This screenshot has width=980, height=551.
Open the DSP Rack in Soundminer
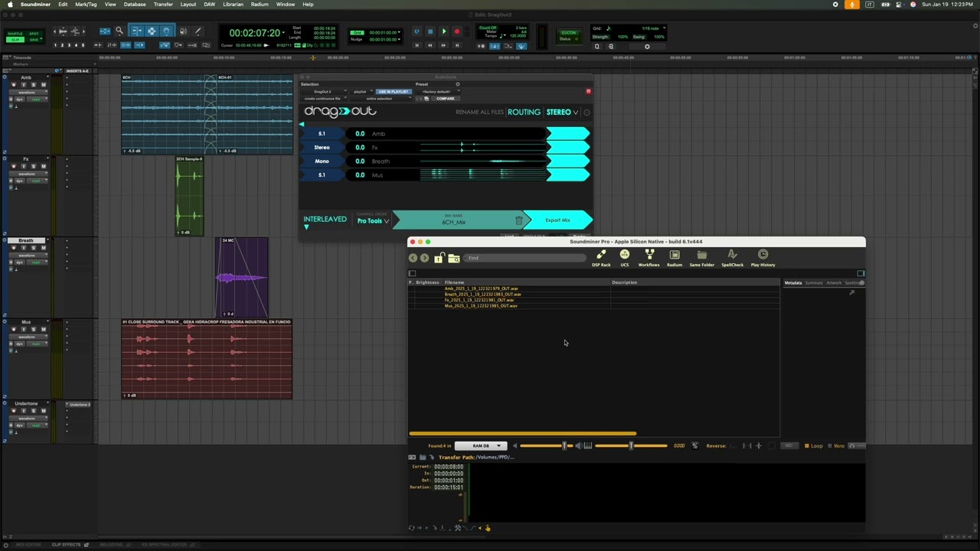[x=601, y=259]
